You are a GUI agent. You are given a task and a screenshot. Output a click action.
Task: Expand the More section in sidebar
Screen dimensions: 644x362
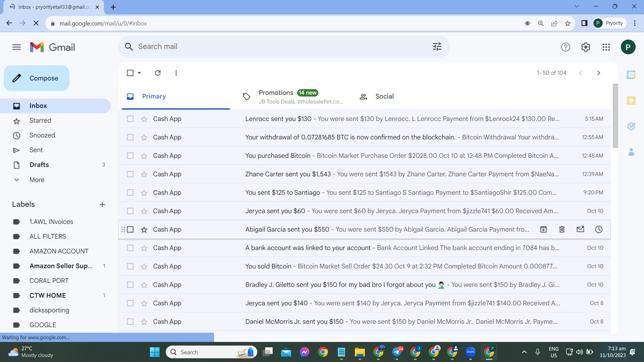coord(37,180)
